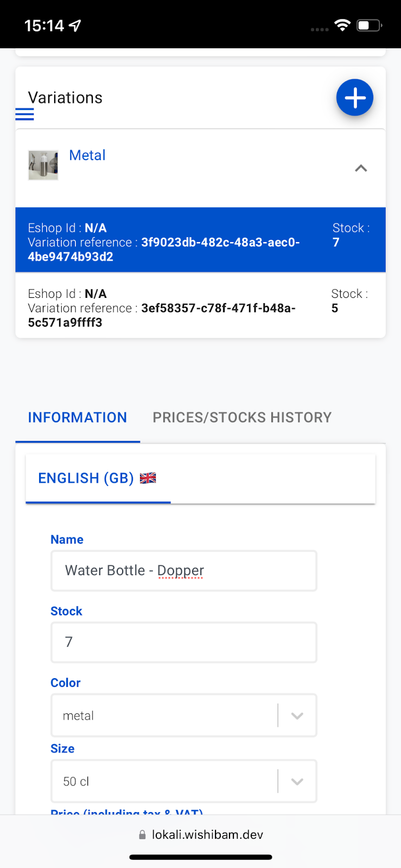Image resolution: width=401 pixels, height=868 pixels.
Task: Tap the Metal bottle thumbnail image
Action: (43, 165)
